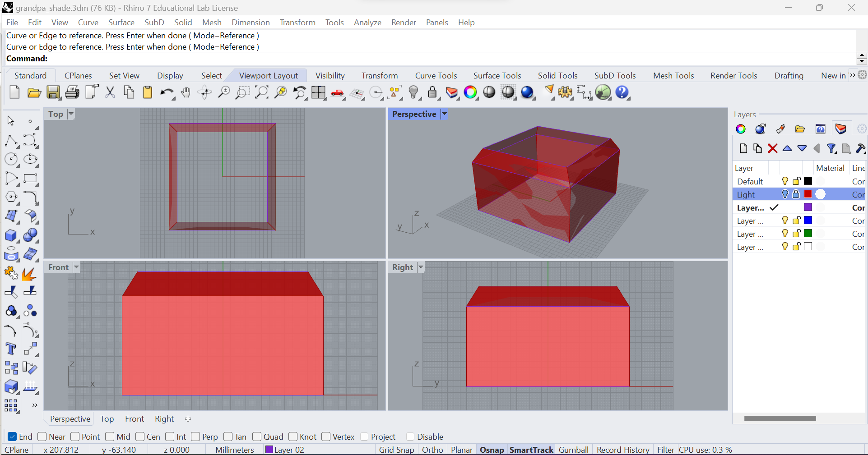Screen dimensions: 868x455
Task: Click the Undo arrow icon
Action: pos(167,92)
